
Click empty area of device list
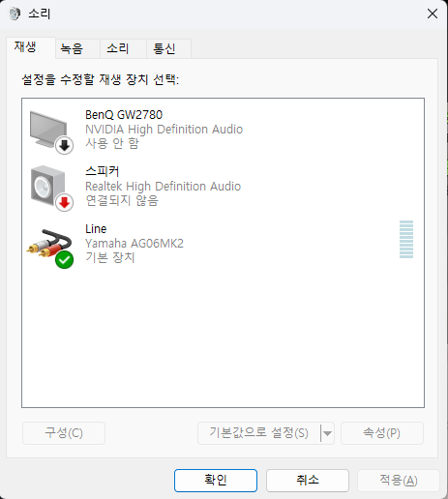[223, 338]
